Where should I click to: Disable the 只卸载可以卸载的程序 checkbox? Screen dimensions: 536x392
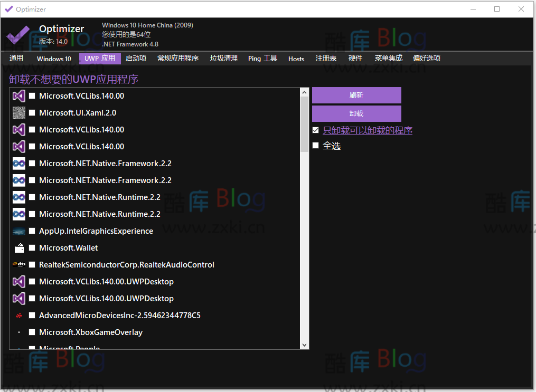point(316,130)
